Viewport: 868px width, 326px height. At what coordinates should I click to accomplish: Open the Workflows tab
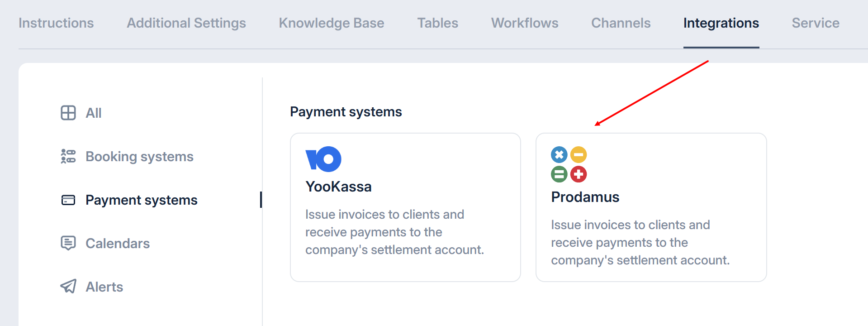525,23
